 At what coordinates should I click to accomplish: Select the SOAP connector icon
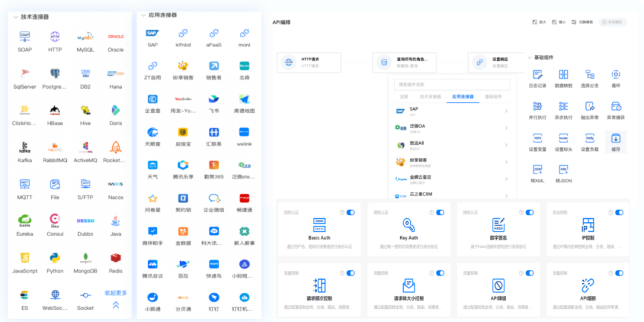click(x=24, y=36)
